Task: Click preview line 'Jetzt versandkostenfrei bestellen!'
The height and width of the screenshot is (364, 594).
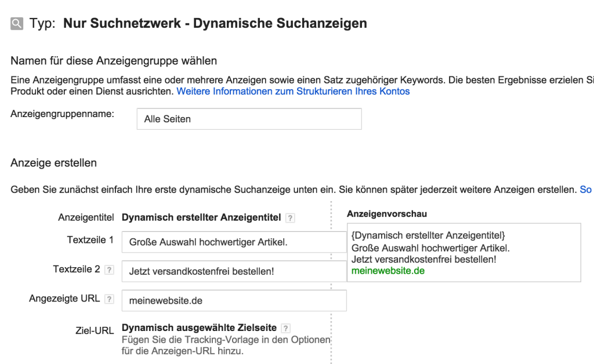Action: (423, 260)
